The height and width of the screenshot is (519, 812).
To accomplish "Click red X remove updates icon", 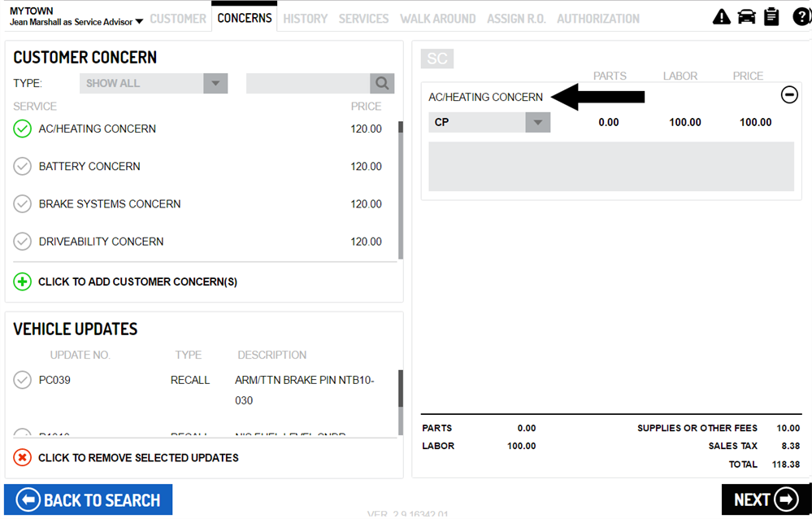I will (x=22, y=457).
